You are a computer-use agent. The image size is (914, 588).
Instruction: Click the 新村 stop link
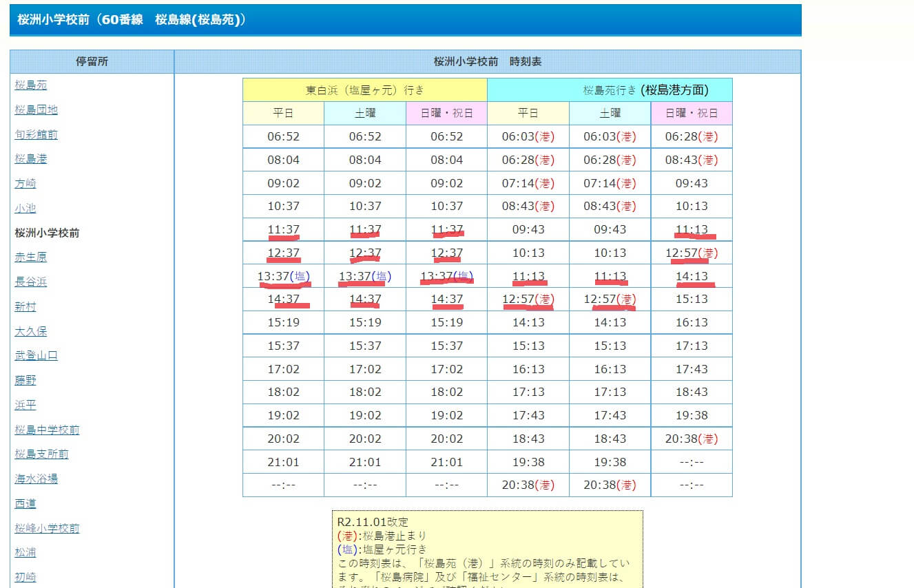[x=25, y=307]
